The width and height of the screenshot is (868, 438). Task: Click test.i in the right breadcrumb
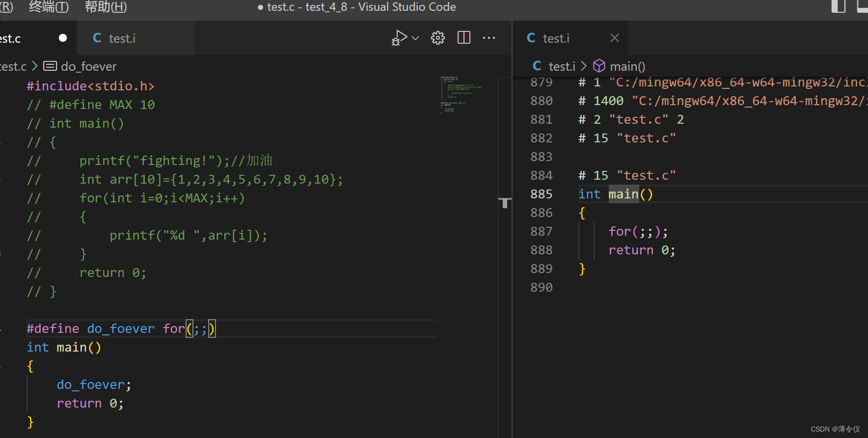pyautogui.click(x=562, y=66)
